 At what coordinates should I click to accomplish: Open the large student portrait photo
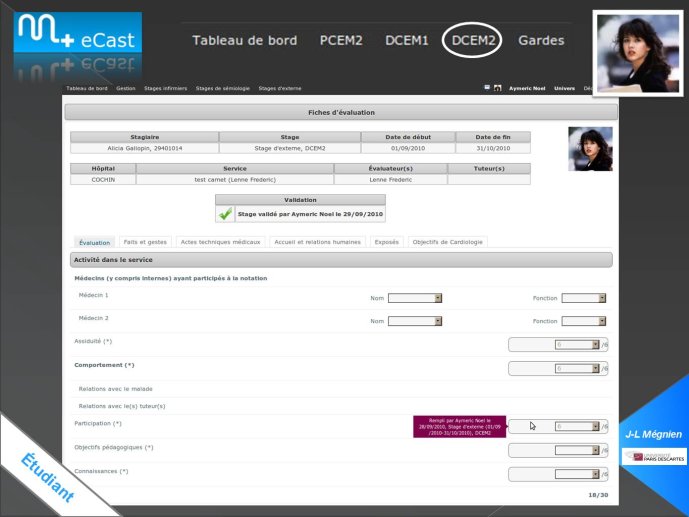[x=638, y=53]
